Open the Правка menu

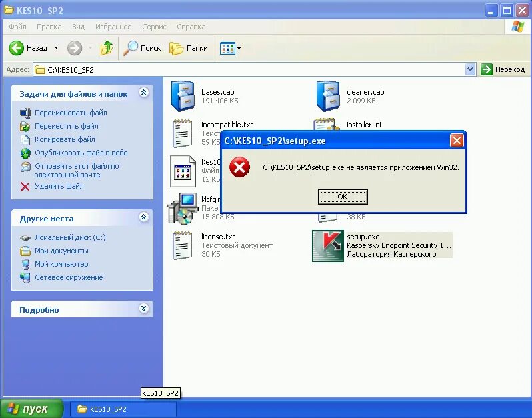[x=49, y=27]
